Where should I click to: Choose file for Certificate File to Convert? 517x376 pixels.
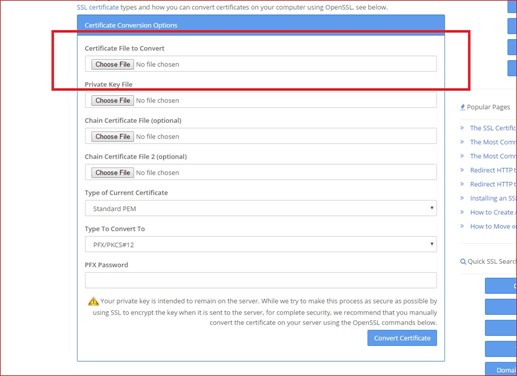tap(113, 64)
